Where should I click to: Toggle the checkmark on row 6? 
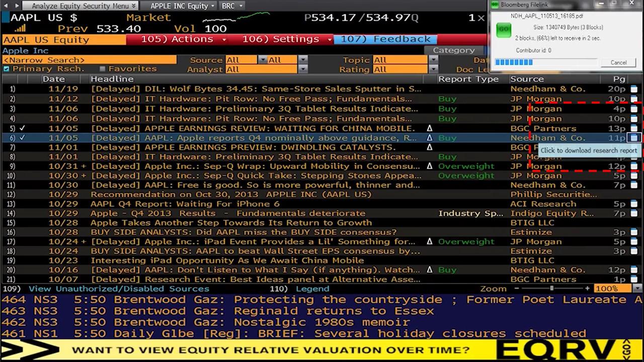[x=22, y=138]
